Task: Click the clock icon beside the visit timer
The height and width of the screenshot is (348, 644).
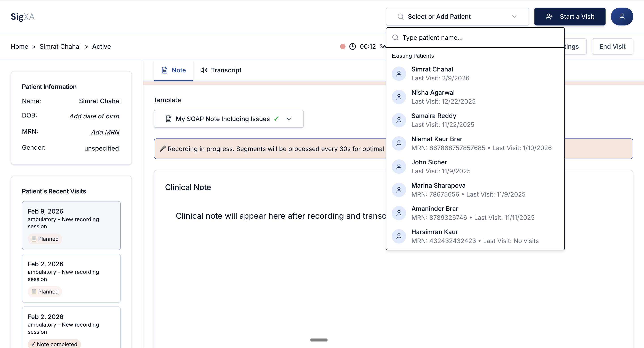Action: pos(352,46)
